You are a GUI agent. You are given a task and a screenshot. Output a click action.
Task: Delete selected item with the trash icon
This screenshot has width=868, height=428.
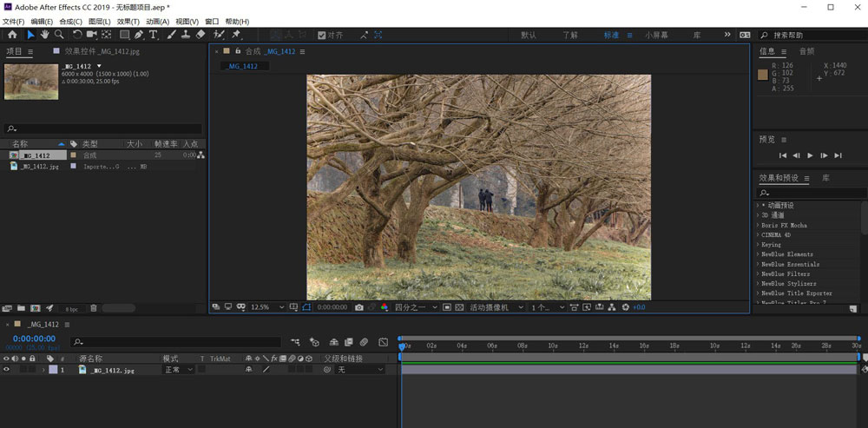click(x=94, y=308)
